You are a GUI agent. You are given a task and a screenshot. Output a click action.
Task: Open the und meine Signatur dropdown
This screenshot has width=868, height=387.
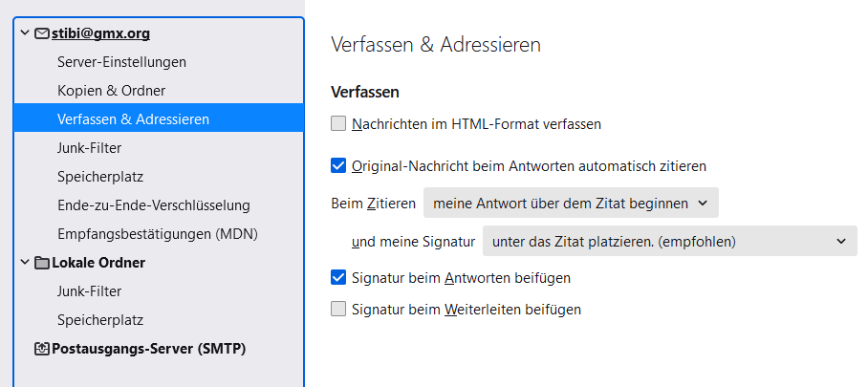pyautogui.click(x=669, y=242)
